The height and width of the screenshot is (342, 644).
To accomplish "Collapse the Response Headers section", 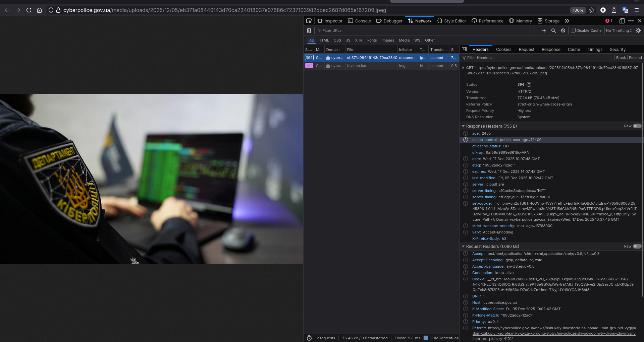I will (x=463, y=126).
